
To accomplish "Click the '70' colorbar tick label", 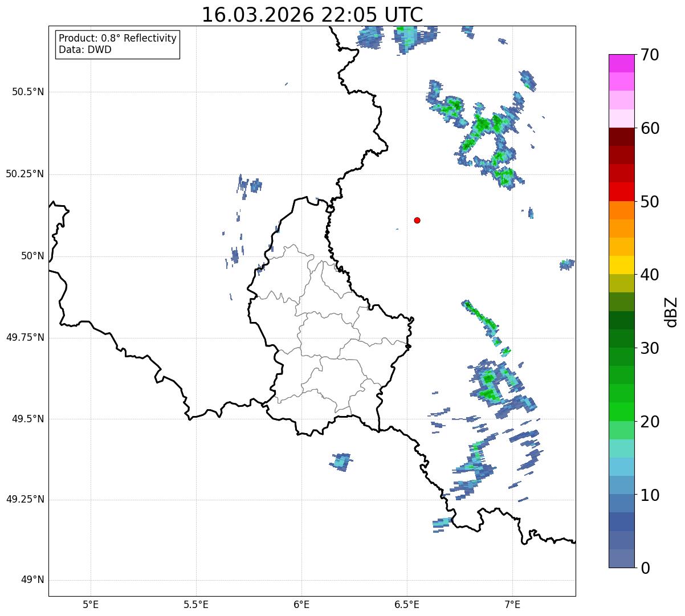I will (x=650, y=55).
